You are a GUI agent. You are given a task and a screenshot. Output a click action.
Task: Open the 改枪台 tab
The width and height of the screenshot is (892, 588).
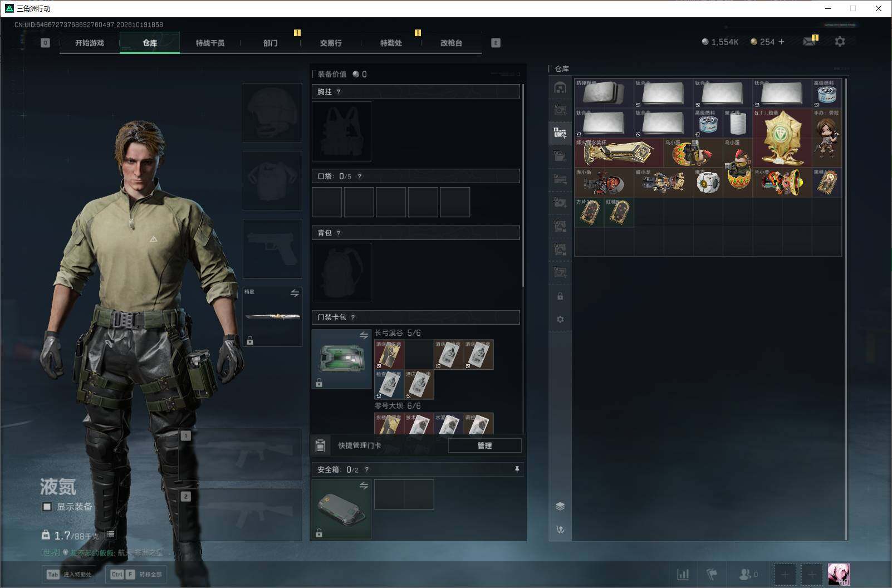451,43
